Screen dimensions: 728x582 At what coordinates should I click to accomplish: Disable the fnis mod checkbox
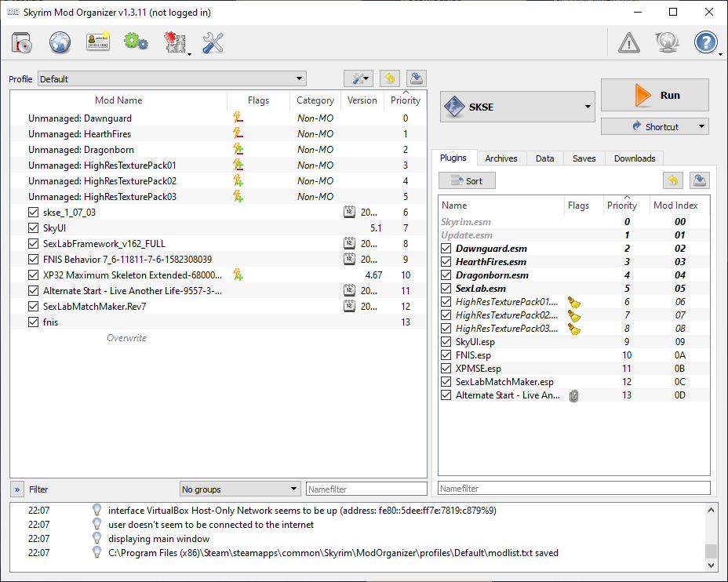pyautogui.click(x=33, y=322)
